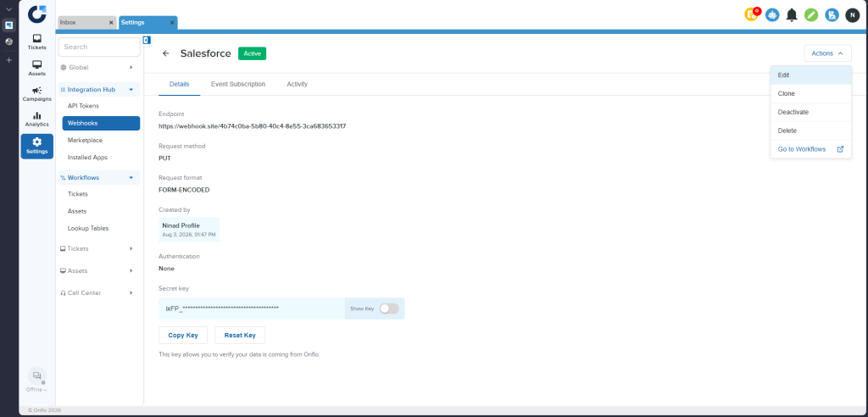This screenshot has width=868, height=417.
Task: Collapse the Actions dropdown
Action: pyautogui.click(x=827, y=53)
